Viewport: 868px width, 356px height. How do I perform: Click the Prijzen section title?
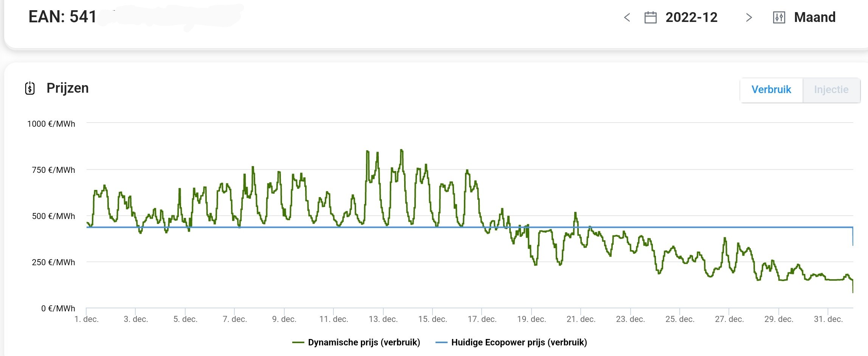[x=68, y=88]
